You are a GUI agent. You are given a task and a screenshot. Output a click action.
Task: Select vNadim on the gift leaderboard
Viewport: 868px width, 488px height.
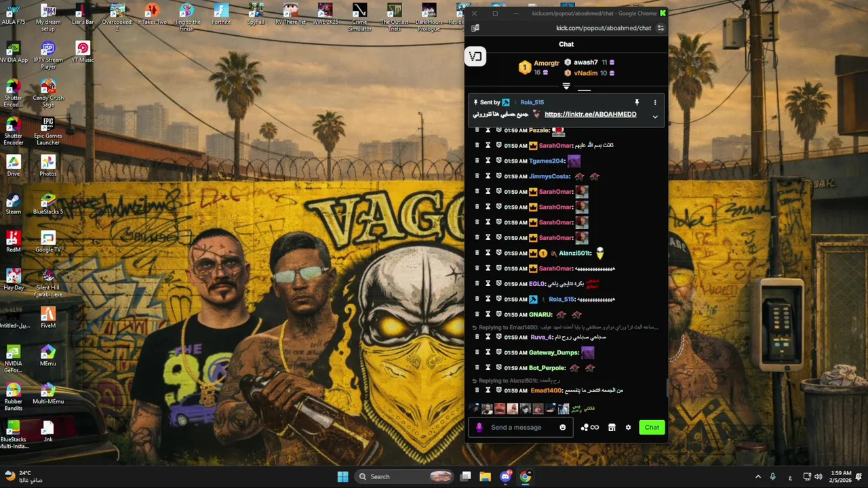585,73
